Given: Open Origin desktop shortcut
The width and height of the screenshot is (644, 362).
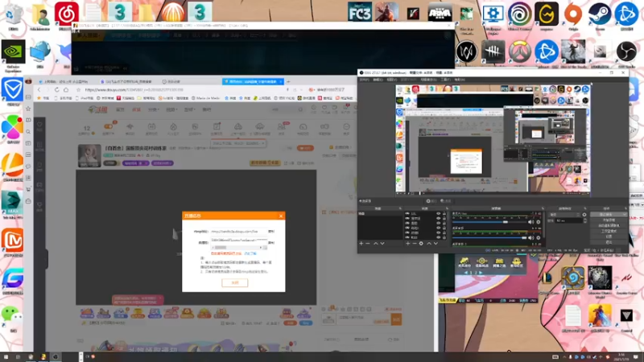Looking at the screenshot, I should click(573, 14).
